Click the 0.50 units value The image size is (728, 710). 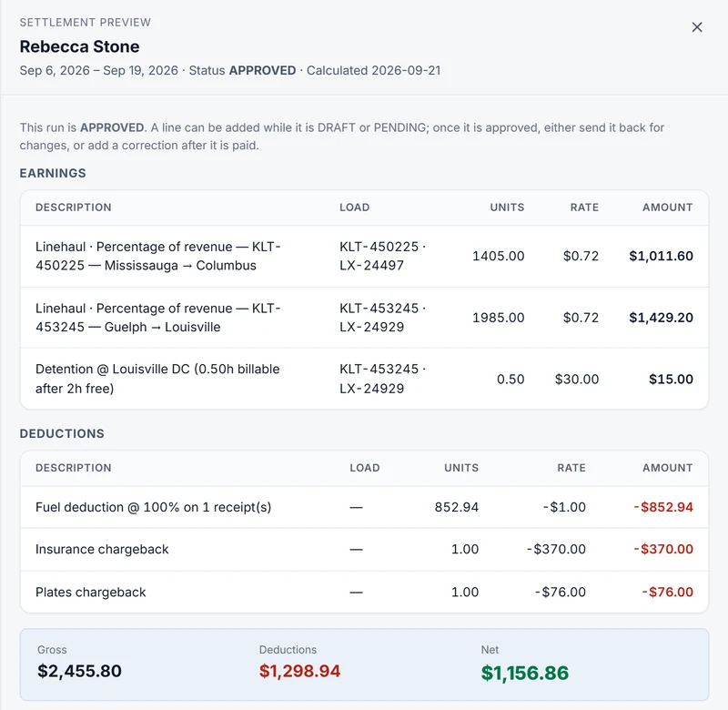coord(511,380)
